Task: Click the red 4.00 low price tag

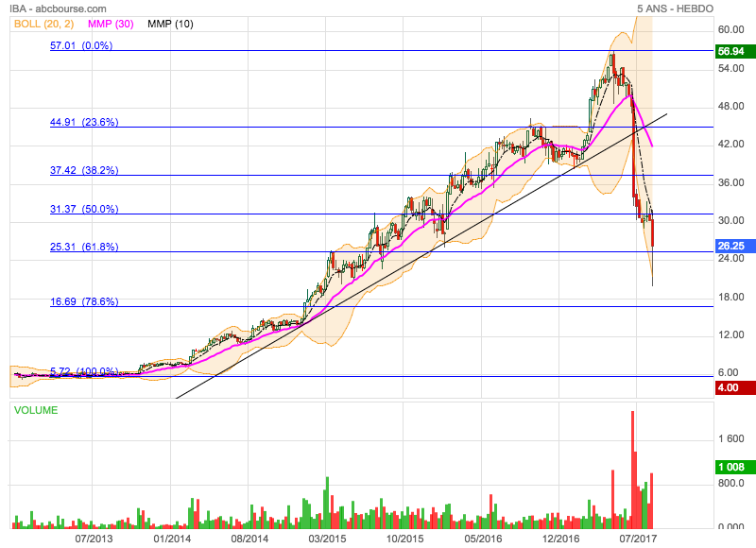Action: tap(735, 387)
